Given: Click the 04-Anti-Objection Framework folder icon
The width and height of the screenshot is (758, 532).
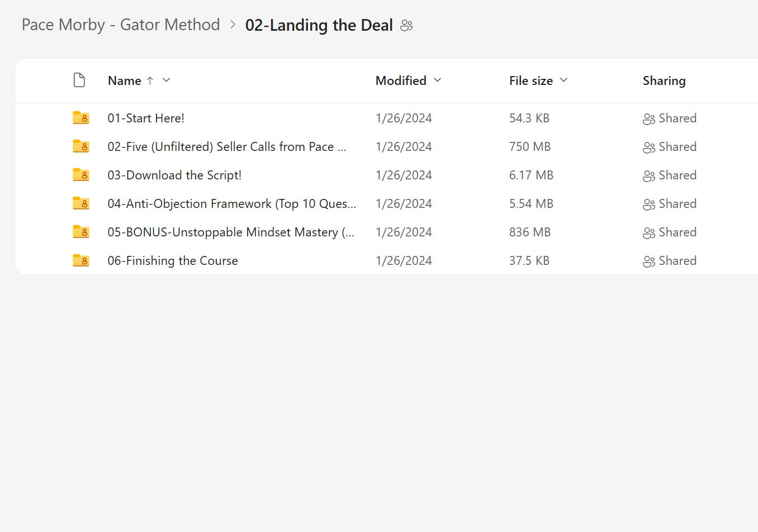Looking at the screenshot, I should click(x=81, y=203).
